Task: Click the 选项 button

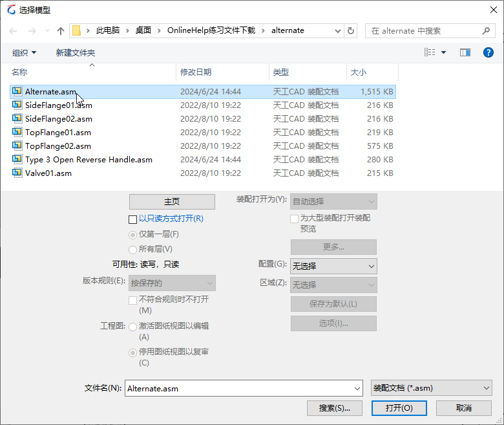Action: tap(333, 323)
